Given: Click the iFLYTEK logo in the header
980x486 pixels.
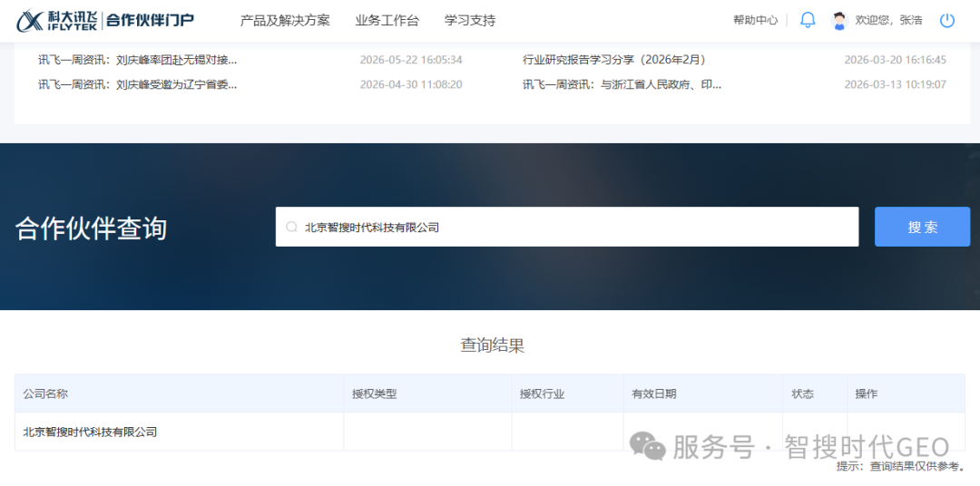Looking at the screenshot, I should click(56, 21).
